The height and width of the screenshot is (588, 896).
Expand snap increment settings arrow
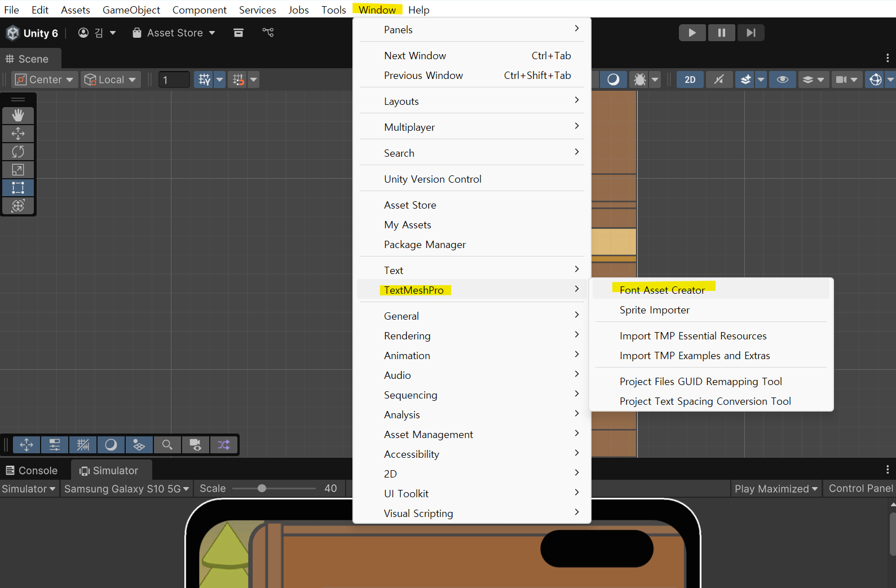254,79
